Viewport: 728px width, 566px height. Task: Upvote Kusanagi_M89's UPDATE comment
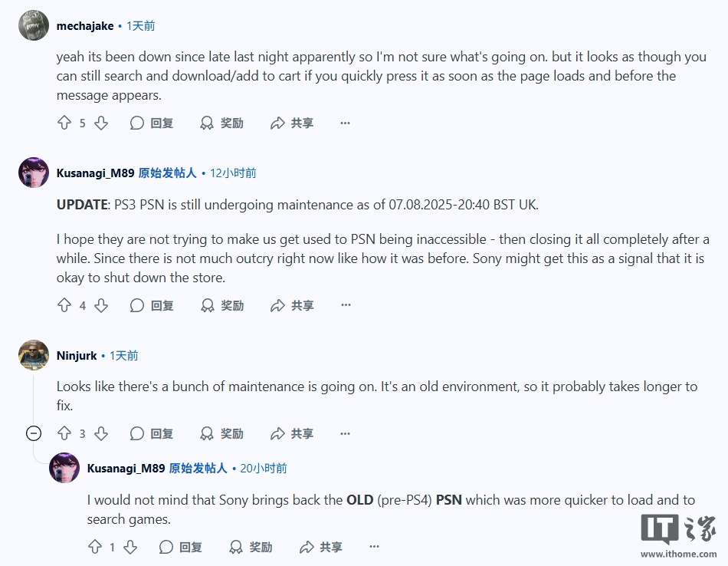pyautogui.click(x=64, y=305)
